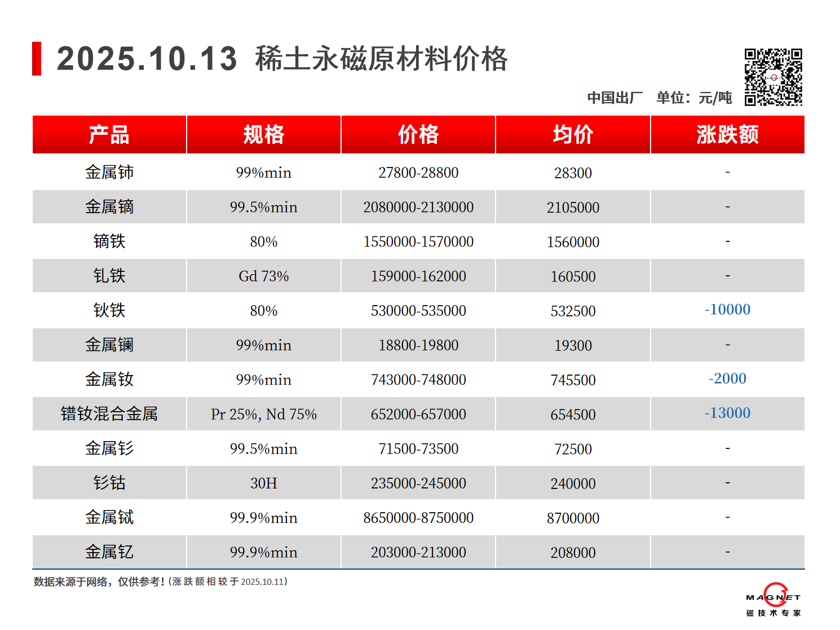Select the 镨钕混合金属 product cell

pyautogui.click(x=109, y=414)
